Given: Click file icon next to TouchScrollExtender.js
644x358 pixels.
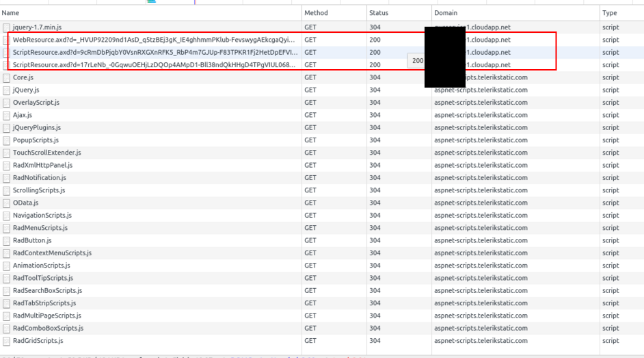Looking at the screenshot, I should 6,153.
